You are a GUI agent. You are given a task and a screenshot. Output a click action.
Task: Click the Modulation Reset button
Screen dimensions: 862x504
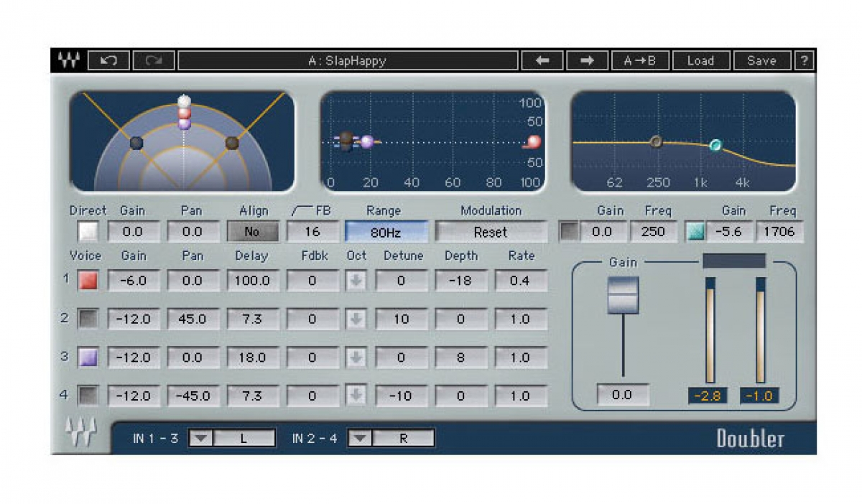pos(491,232)
